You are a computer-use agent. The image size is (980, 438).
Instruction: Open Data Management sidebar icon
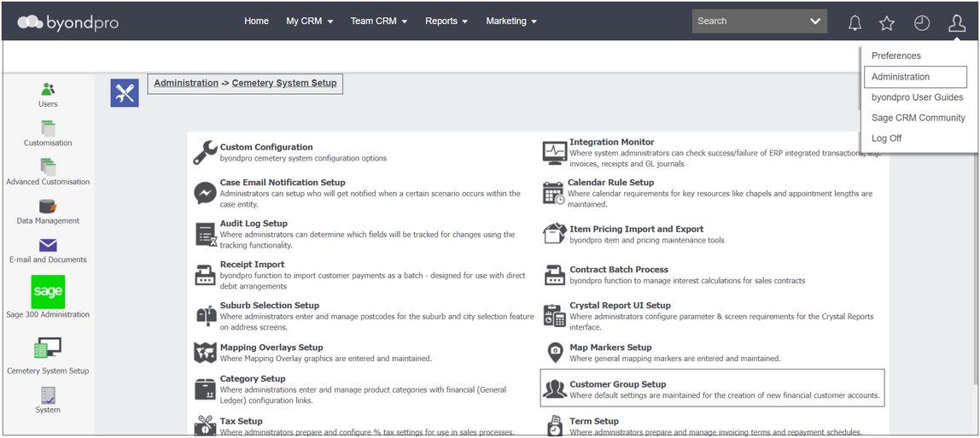point(48,206)
